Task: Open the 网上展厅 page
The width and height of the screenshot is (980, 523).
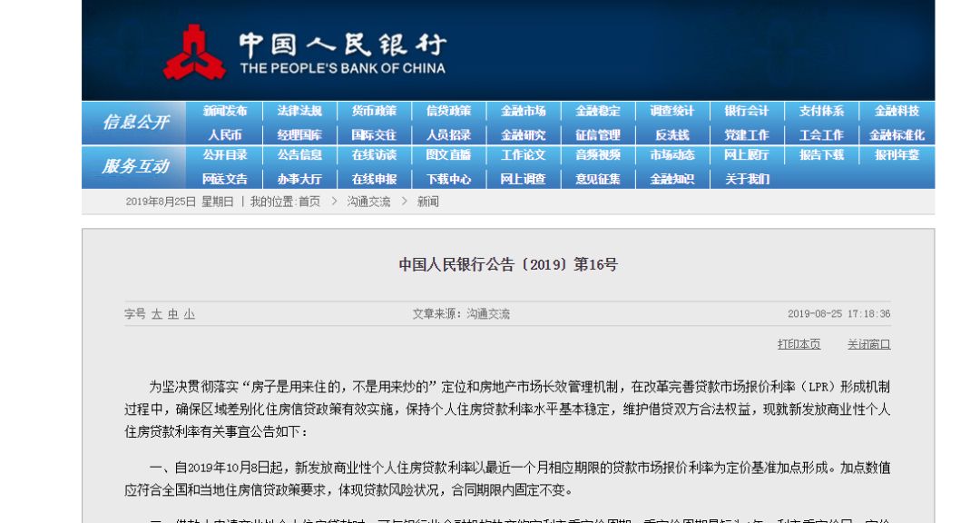Action: click(x=747, y=155)
